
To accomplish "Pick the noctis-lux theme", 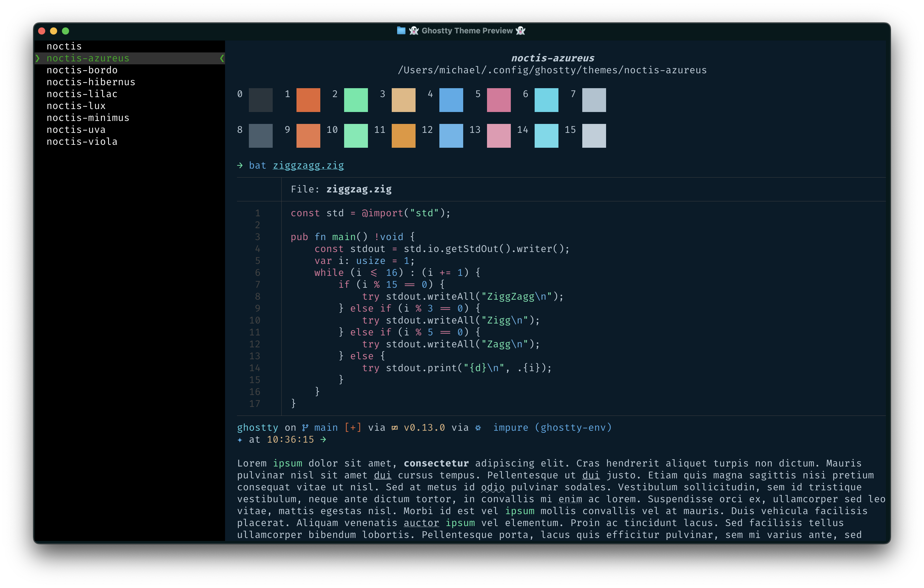I will point(76,106).
